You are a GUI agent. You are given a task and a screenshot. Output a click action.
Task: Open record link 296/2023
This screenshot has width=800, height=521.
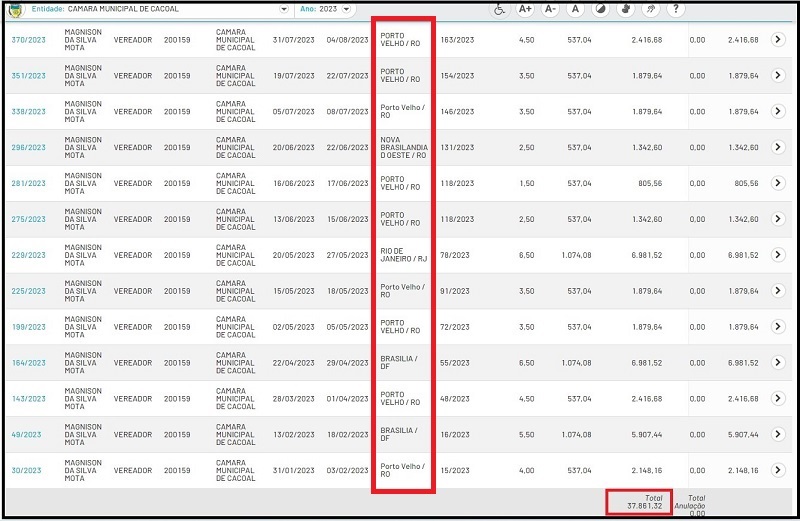pos(27,147)
